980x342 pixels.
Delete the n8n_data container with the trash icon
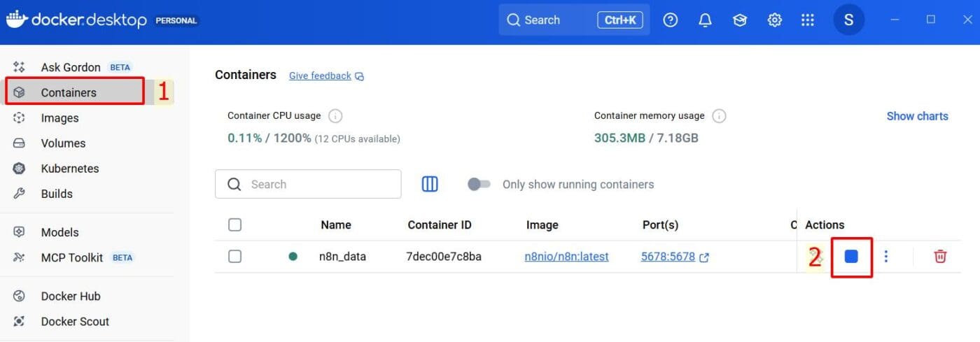tap(940, 257)
